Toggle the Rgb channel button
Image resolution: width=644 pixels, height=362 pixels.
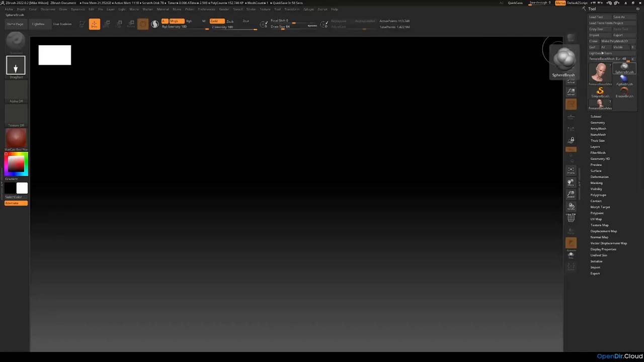(189, 21)
